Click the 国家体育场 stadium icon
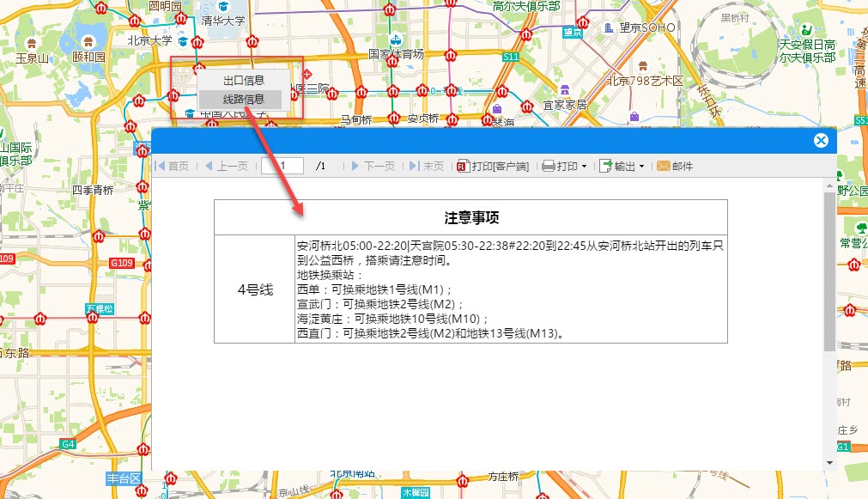The image size is (868, 499). tap(395, 40)
